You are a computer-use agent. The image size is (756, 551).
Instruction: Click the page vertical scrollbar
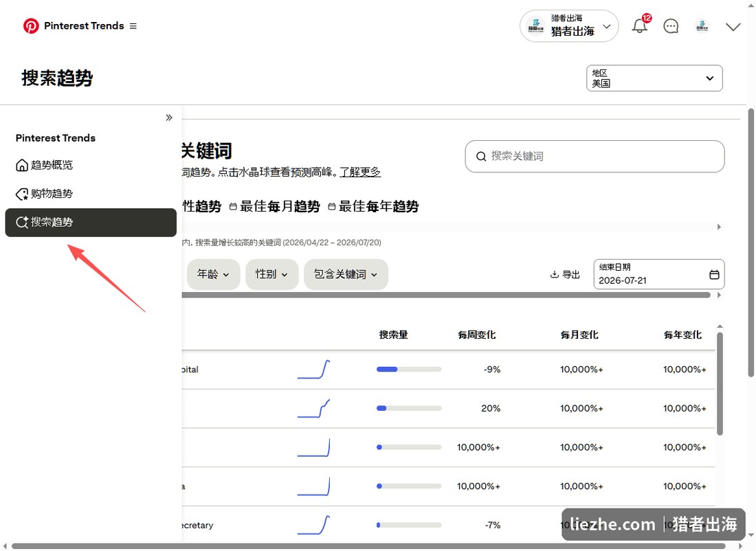[751, 243]
